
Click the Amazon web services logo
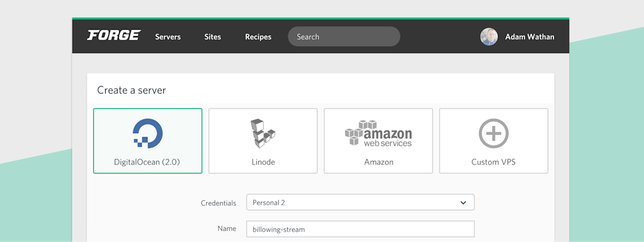click(x=378, y=133)
